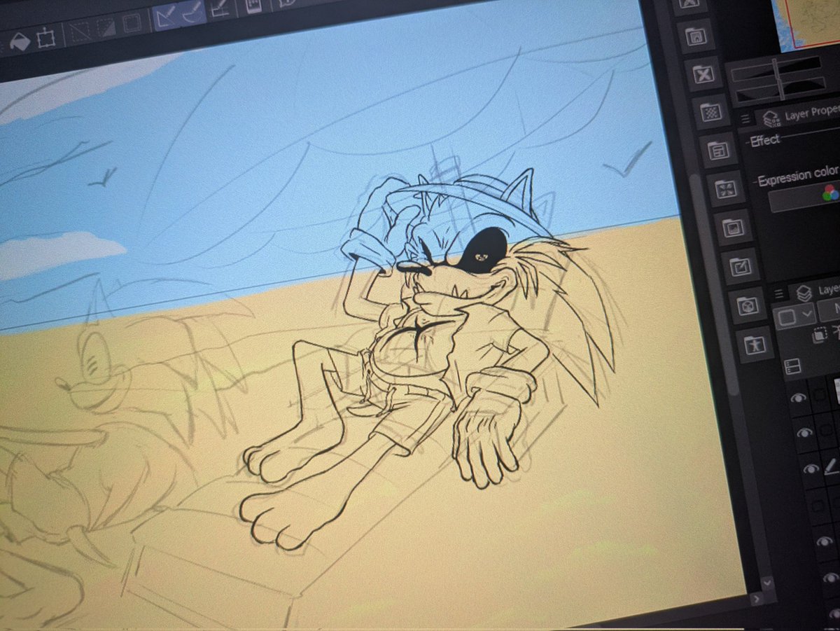Open the 3D material folder icon

tap(748, 305)
